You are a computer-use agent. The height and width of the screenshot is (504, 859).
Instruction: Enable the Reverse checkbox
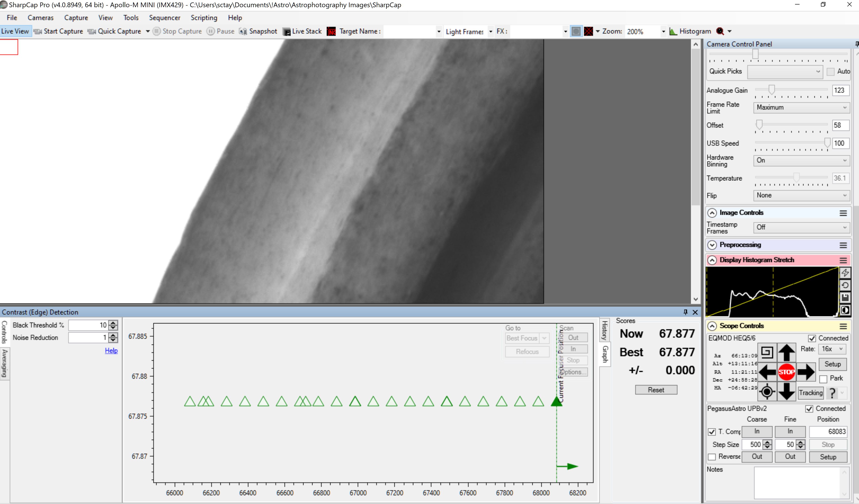[x=712, y=457]
